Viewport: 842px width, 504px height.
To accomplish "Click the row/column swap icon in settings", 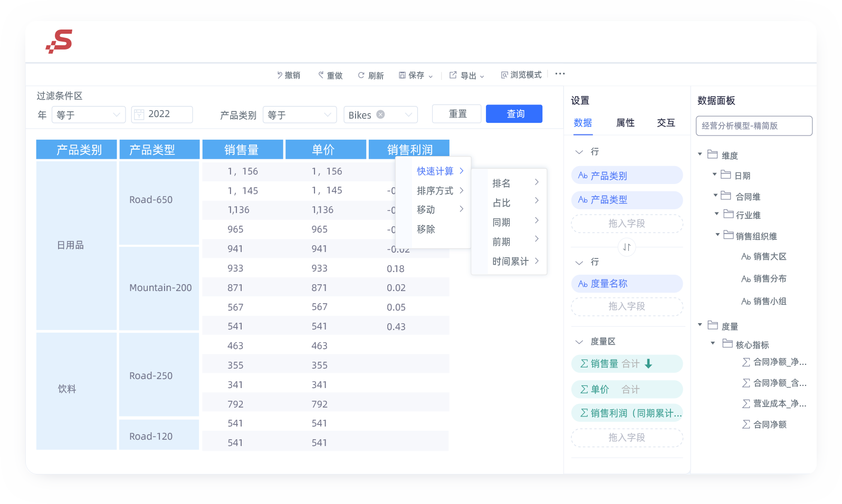I will coord(627,247).
